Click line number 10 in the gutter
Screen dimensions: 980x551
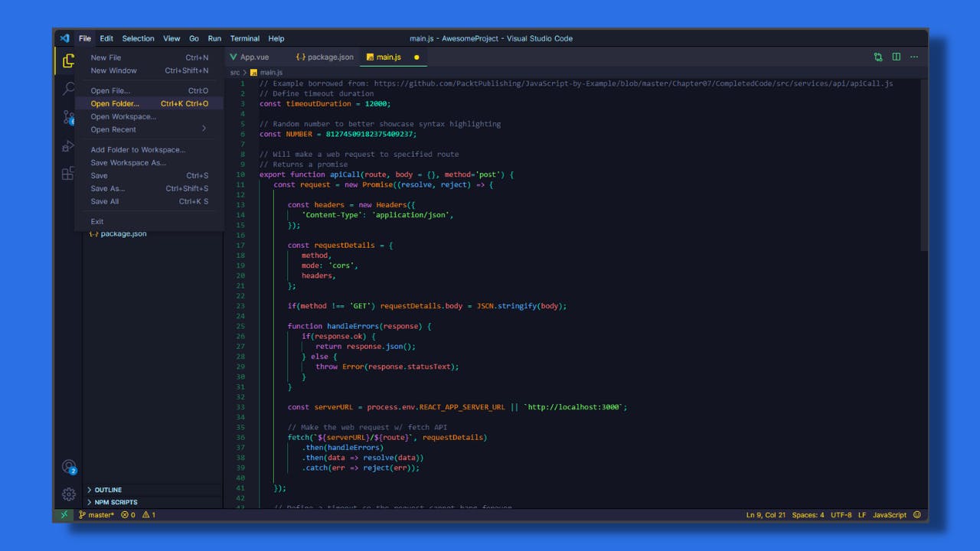click(x=241, y=174)
